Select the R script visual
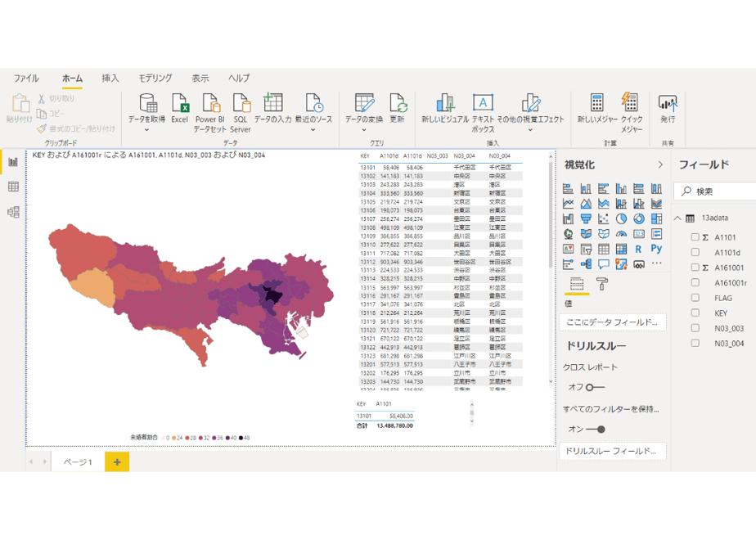756x540 pixels. point(638,250)
